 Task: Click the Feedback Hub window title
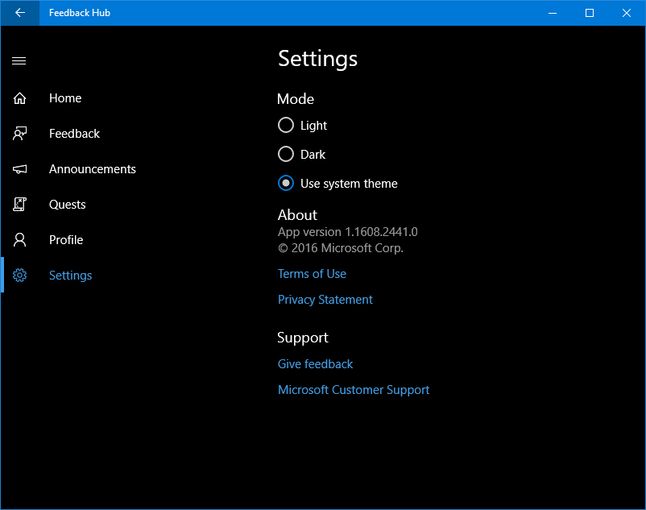[80, 13]
